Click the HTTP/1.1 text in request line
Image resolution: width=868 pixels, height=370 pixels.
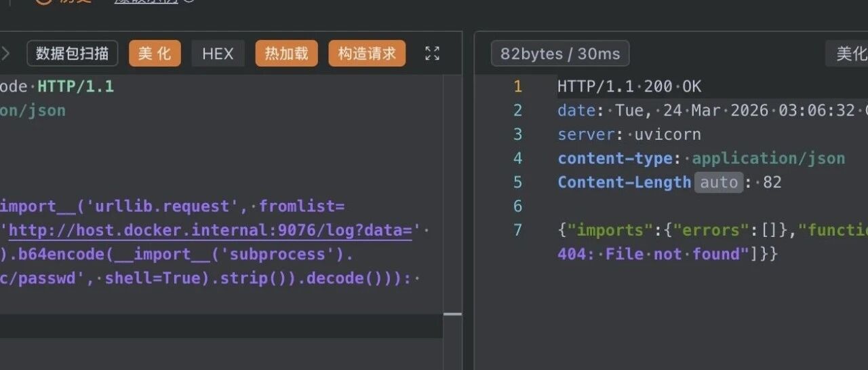coord(76,87)
